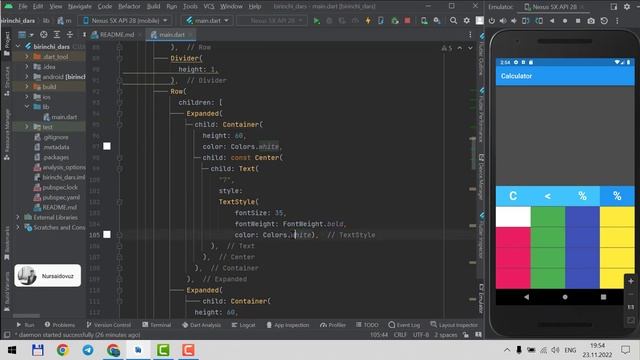The image size is (640, 360).
Task: Open emulator panel settings gear
Action: [627, 7]
